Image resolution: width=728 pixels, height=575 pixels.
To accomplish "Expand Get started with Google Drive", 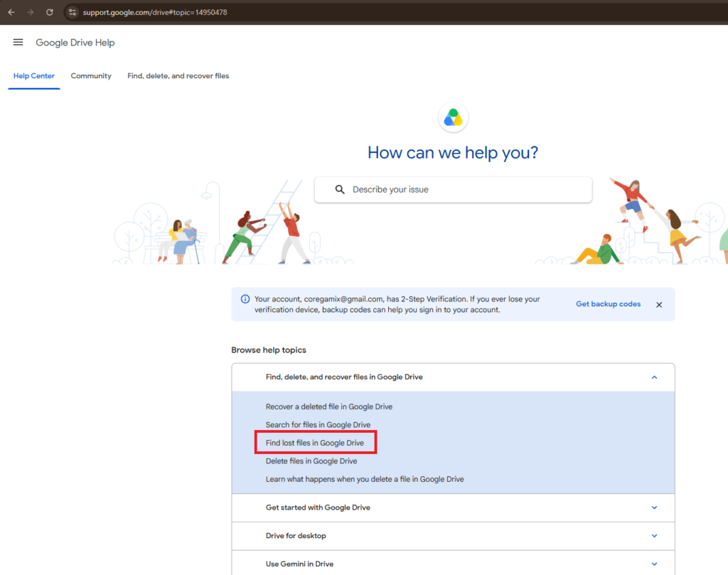I will tap(453, 507).
